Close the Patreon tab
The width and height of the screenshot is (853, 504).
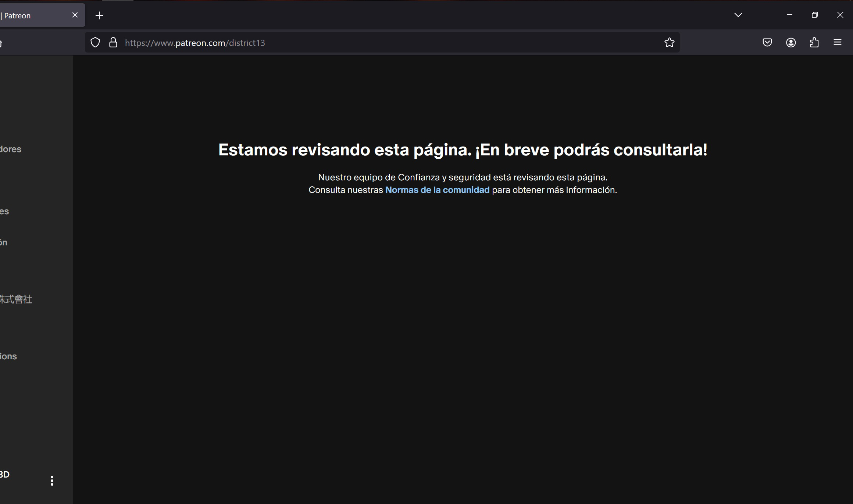point(75,15)
